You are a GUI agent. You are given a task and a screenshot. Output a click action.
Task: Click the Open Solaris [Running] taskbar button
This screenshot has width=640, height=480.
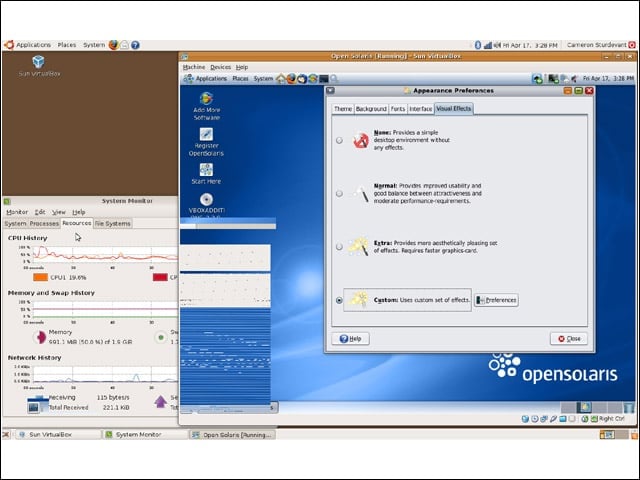(x=233, y=435)
